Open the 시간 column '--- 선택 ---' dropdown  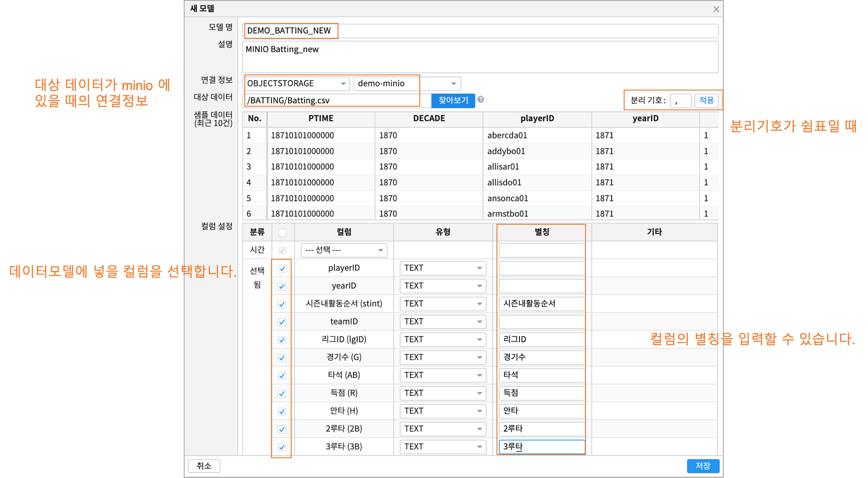(344, 250)
